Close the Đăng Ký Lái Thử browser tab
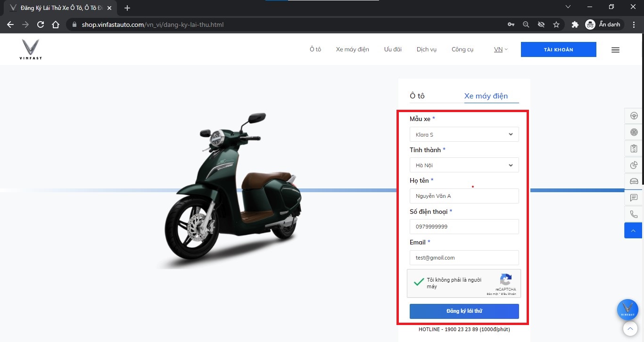Viewport: 644px width, 342px height. pyautogui.click(x=109, y=8)
